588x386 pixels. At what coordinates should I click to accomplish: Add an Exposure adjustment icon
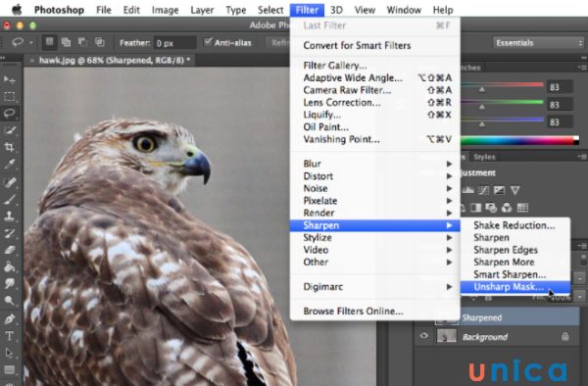point(499,190)
